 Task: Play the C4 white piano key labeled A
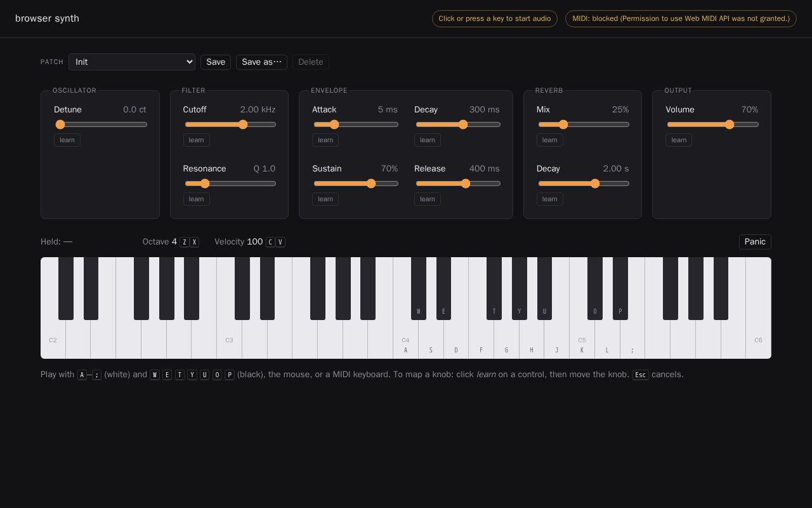click(405, 340)
